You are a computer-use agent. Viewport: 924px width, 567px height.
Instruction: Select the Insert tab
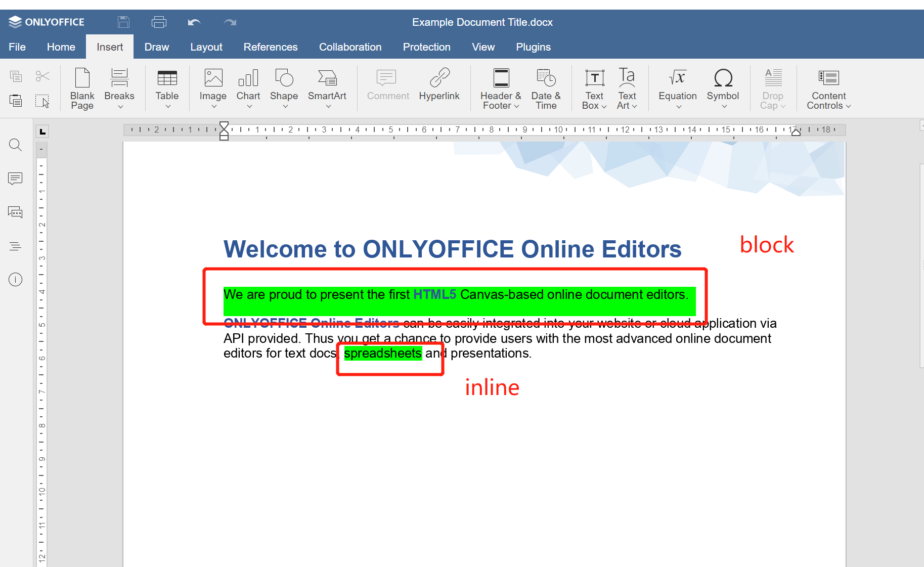pos(110,47)
